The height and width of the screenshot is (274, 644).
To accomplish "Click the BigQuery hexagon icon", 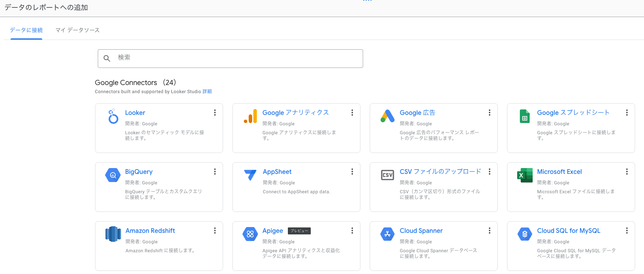I will pyautogui.click(x=113, y=175).
